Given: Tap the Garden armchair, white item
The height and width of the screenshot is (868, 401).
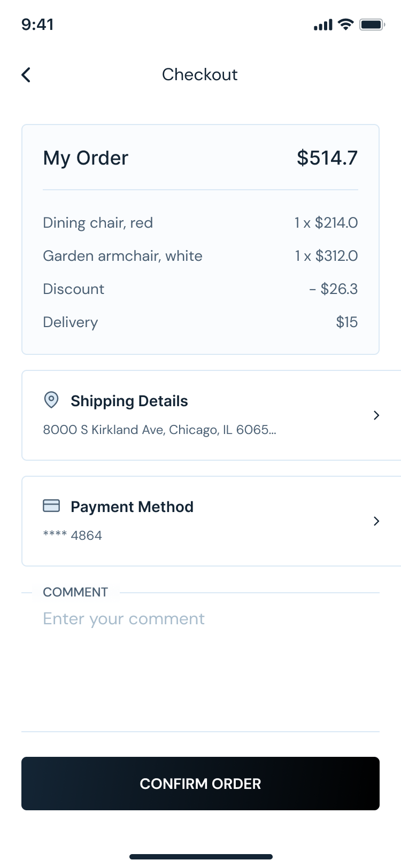Looking at the screenshot, I should pyautogui.click(x=122, y=256).
